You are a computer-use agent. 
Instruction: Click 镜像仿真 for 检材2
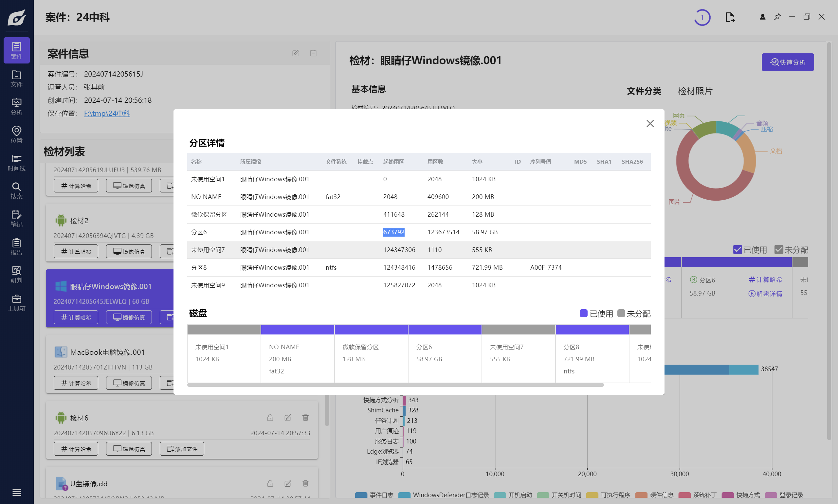pyautogui.click(x=129, y=251)
